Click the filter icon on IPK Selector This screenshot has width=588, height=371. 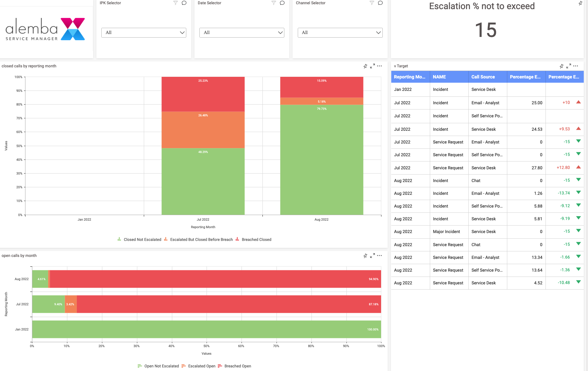point(176,3)
